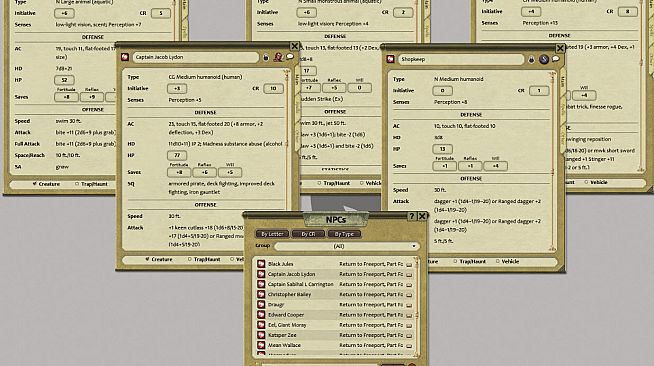Screen dimensions: 654x366
Task: Select the Eel, Giant Moray name in the list
Action: click(x=287, y=325)
